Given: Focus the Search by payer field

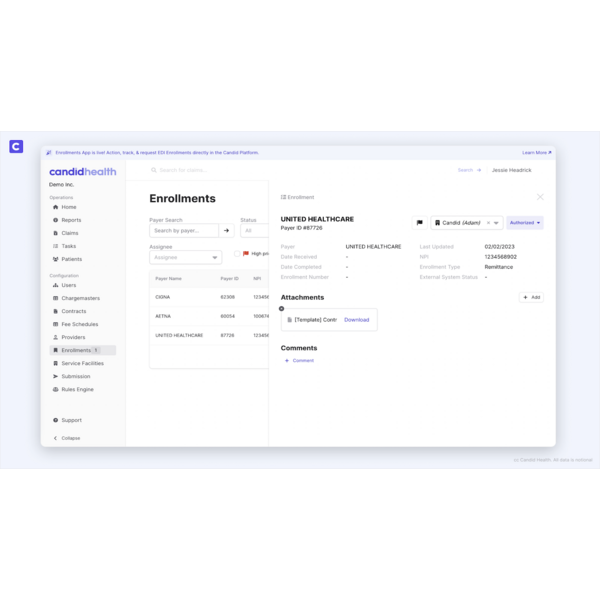Looking at the screenshot, I should click(x=184, y=230).
